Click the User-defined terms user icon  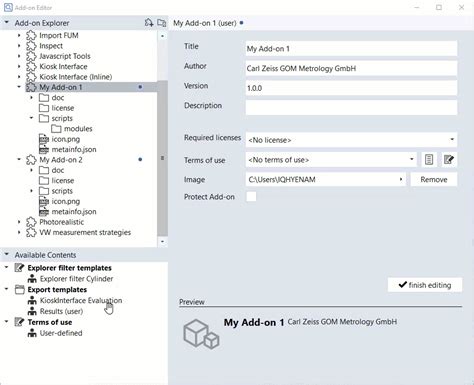click(x=32, y=333)
